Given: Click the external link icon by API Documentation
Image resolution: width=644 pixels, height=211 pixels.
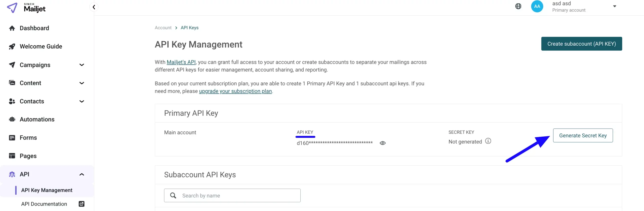Looking at the screenshot, I should 82,204.
